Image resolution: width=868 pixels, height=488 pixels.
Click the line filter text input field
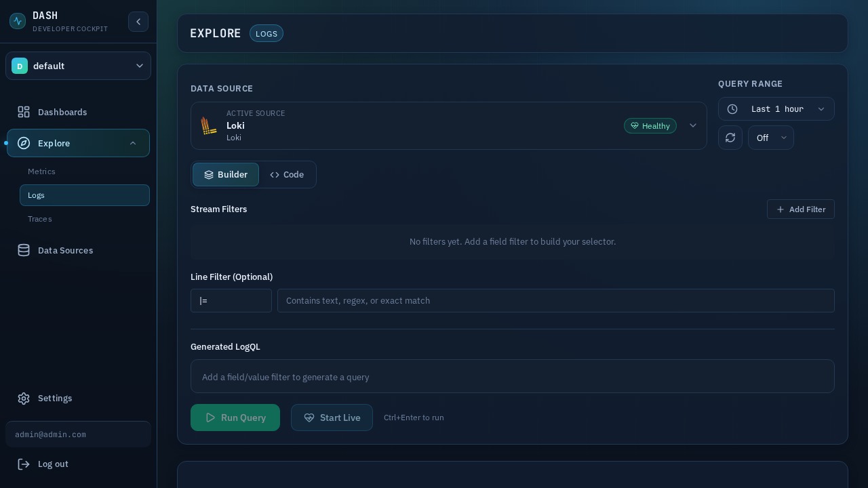tap(556, 300)
